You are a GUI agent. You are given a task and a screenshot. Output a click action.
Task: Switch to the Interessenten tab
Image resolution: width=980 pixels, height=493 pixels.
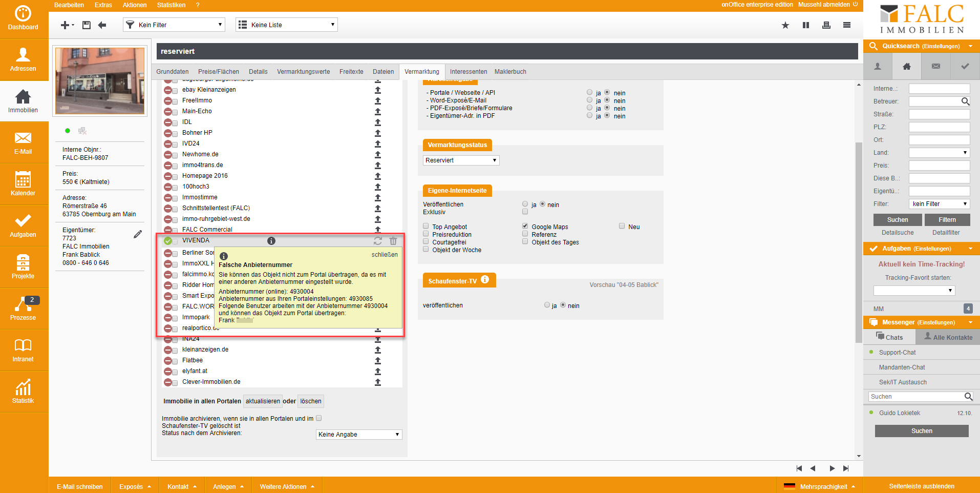tap(468, 72)
